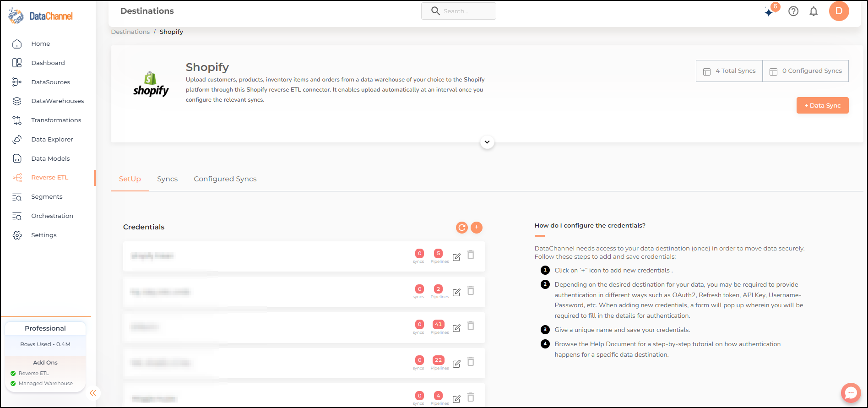The height and width of the screenshot is (408, 868).
Task: Delete the credential with 2 pipelines
Action: tap(471, 291)
